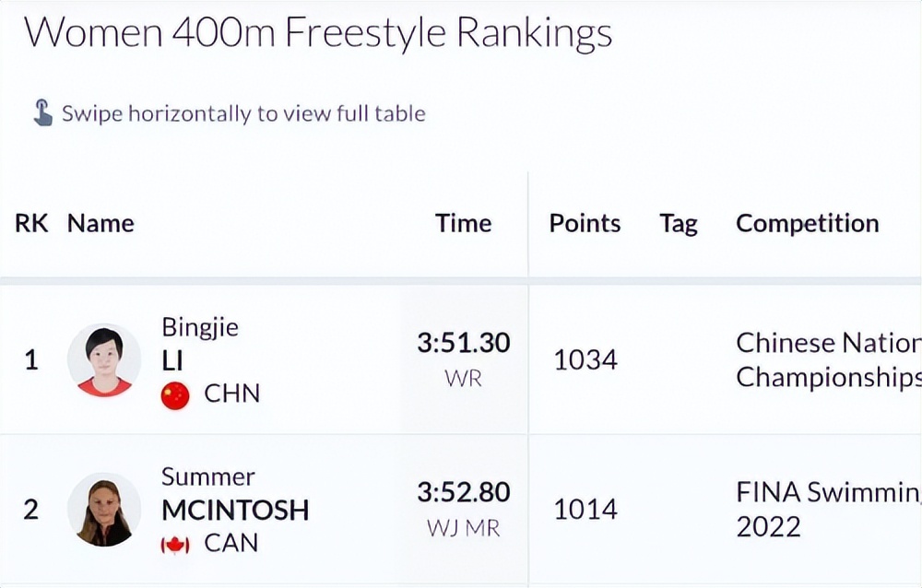The image size is (922, 588).
Task: Sort rankings by Time header
Action: 463,224
